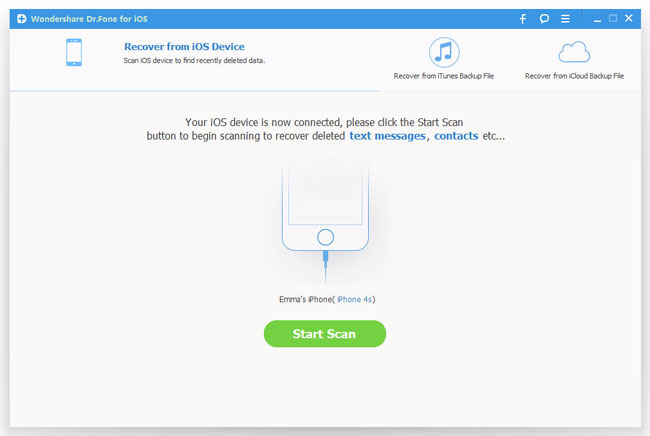Close the Dr.Fone window
The width and height of the screenshot is (650, 436).
click(632, 18)
